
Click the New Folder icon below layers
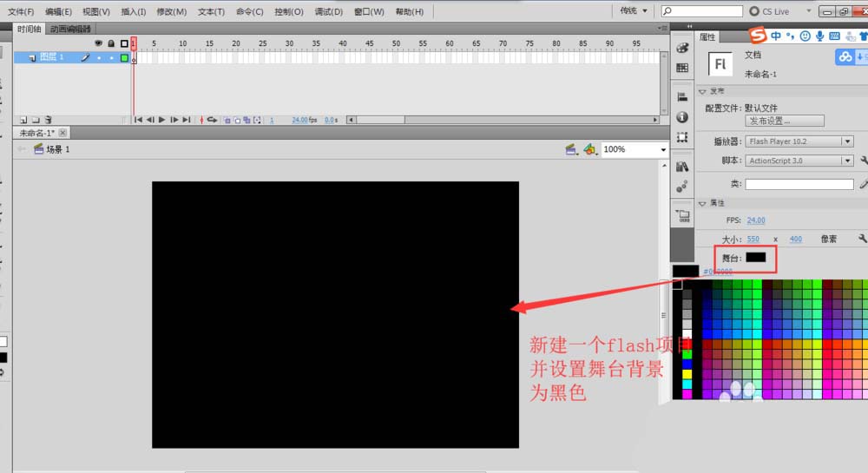36,120
